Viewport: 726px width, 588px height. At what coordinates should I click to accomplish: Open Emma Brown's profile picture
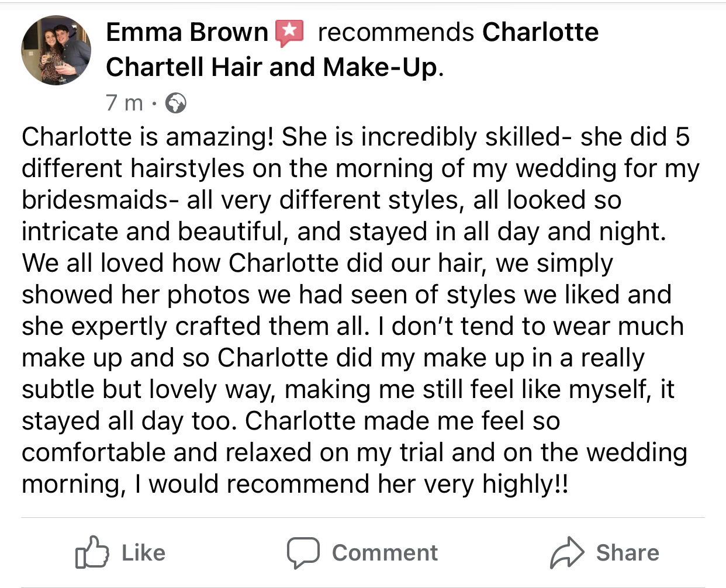(56, 50)
